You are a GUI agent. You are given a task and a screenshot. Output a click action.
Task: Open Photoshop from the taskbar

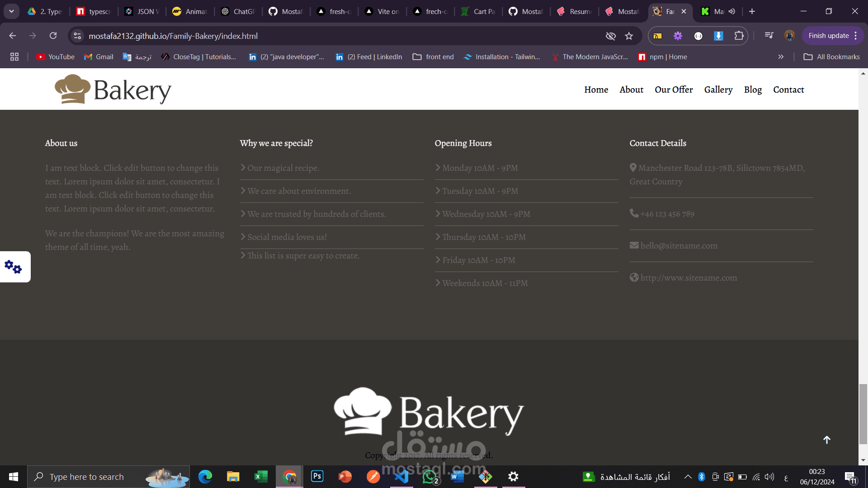pos(317,476)
